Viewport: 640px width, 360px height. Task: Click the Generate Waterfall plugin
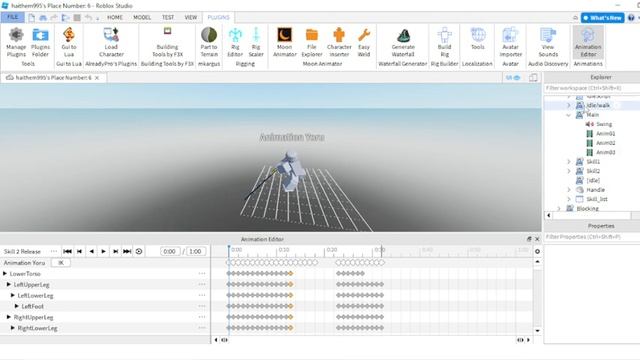point(403,42)
